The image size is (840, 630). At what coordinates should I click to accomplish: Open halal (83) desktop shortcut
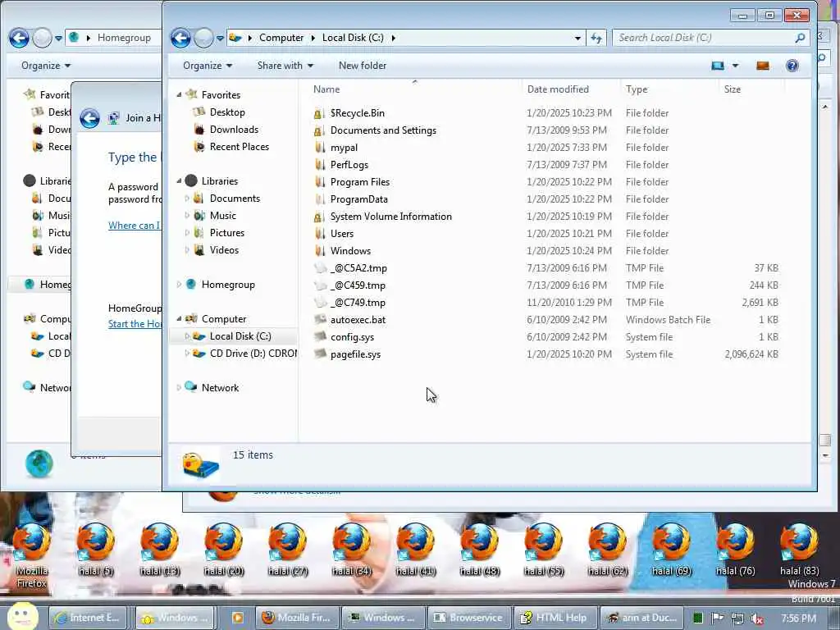click(x=799, y=550)
